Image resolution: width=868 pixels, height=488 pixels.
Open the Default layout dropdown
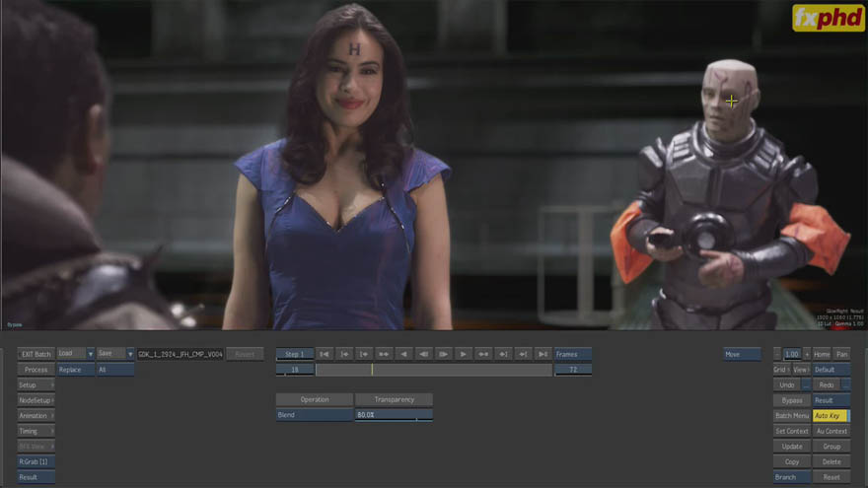(832, 370)
